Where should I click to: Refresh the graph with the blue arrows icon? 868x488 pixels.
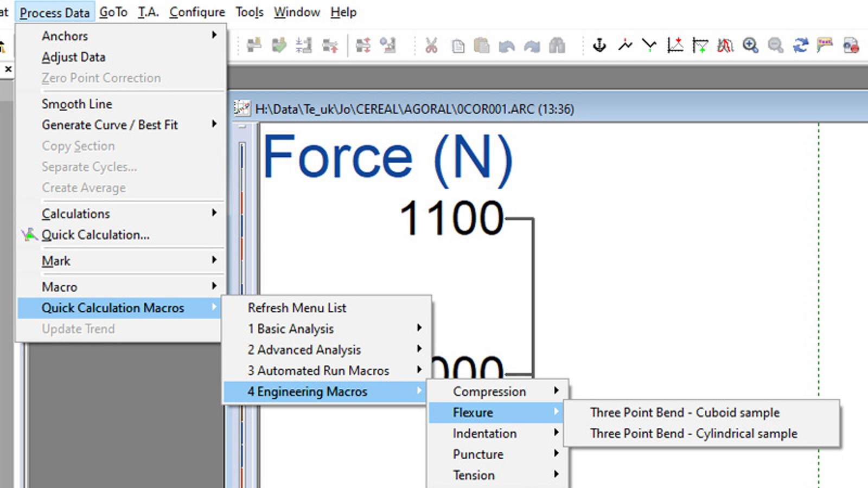click(x=800, y=46)
